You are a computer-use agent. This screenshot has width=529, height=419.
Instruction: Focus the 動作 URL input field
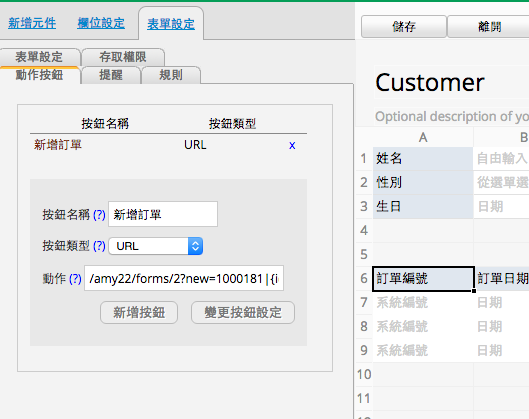pos(184,278)
